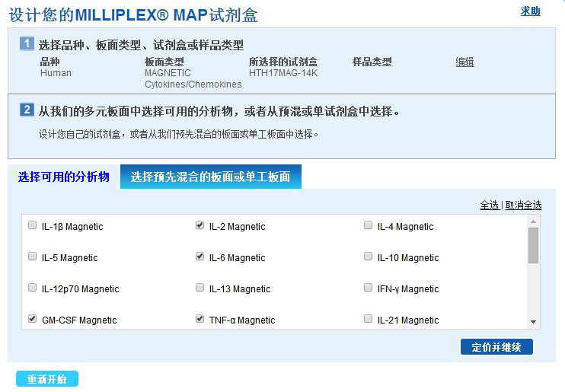Click 取消全选 to deselect all
This screenshot has height=392, width=565.
[523, 205]
